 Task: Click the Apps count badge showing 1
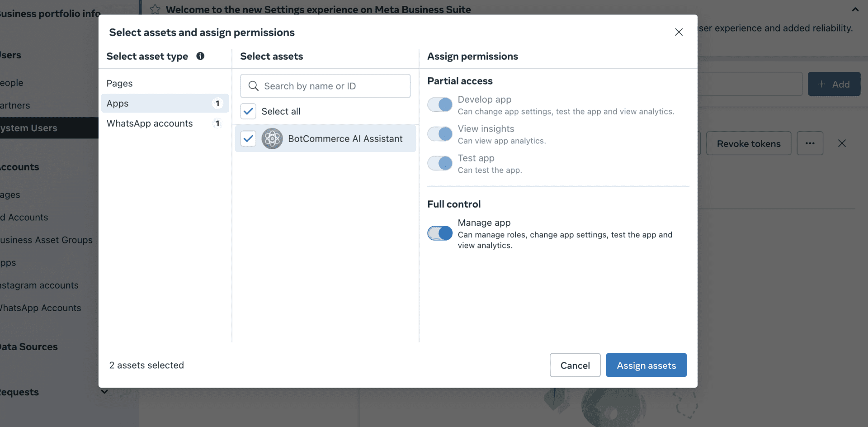217,104
